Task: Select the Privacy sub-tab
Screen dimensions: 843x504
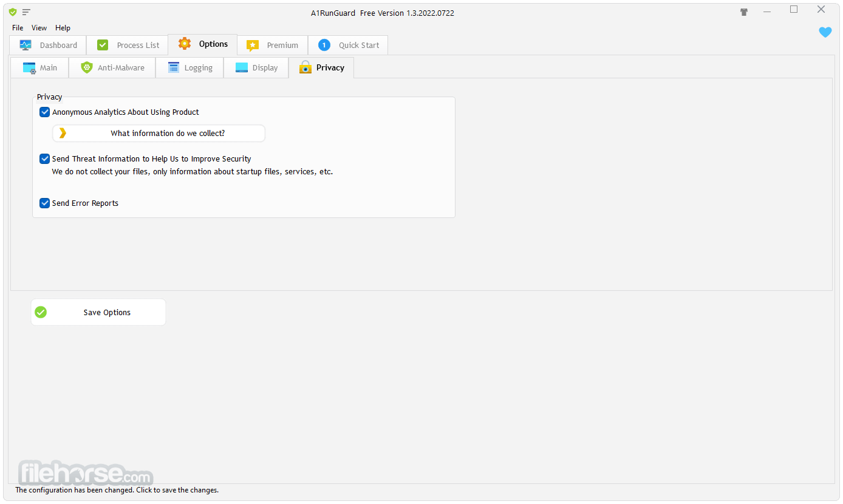Action: tap(321, 67)
